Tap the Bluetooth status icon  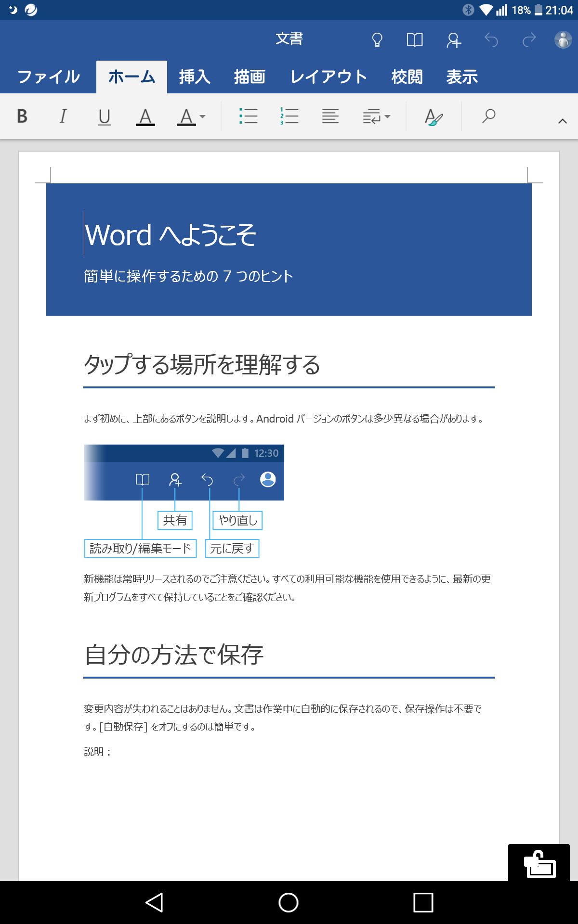(468, 10)
